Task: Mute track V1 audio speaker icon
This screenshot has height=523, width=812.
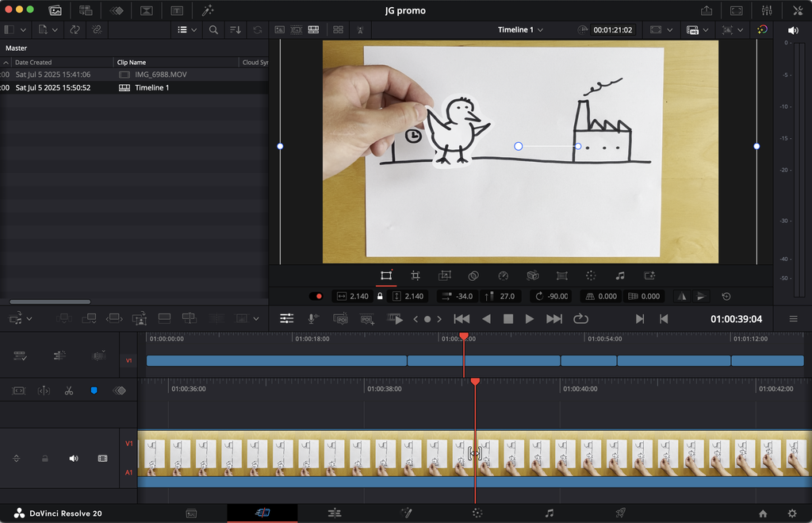Action: [x=74, y=459]
